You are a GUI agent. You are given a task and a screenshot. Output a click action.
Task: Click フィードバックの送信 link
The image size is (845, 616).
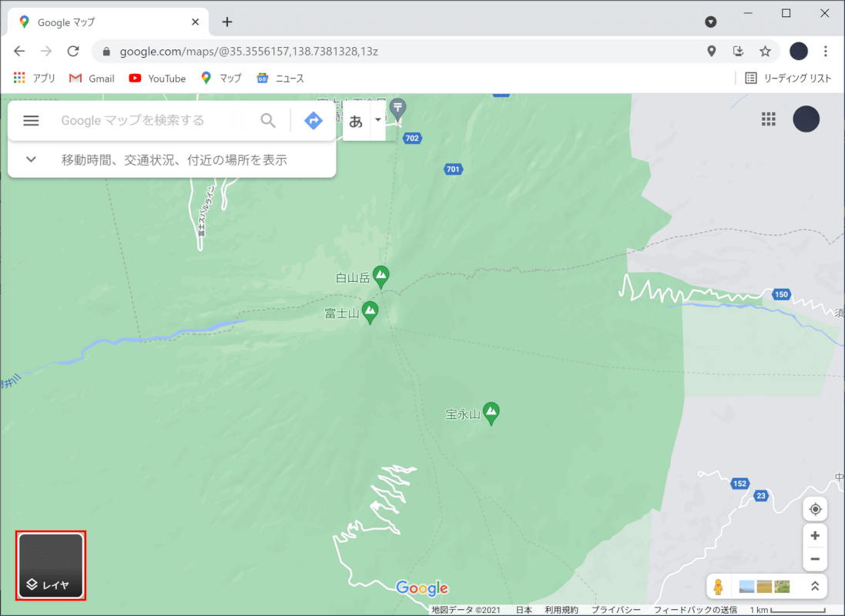(696, 610)
